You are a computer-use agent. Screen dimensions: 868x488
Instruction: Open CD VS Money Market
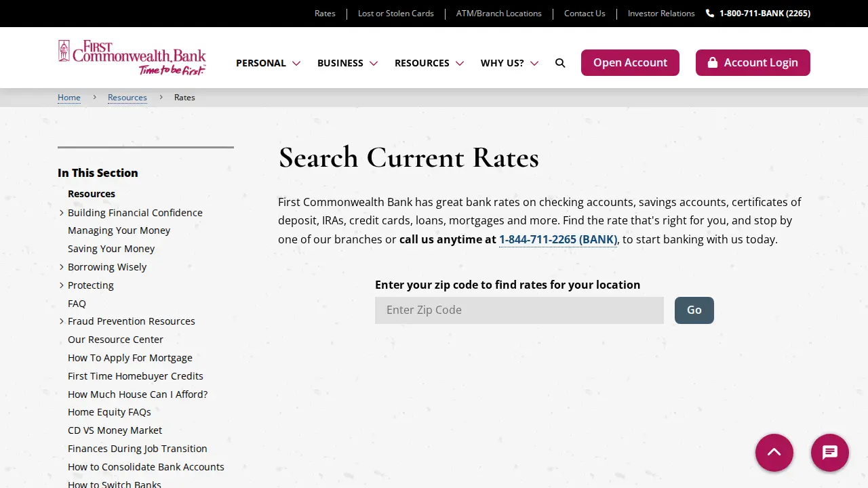[115, 430]
